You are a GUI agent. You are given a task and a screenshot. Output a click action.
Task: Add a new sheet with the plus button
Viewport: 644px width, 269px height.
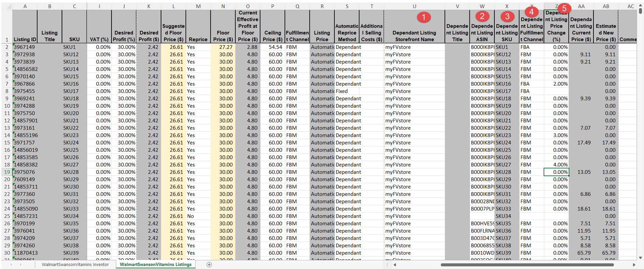coord(209,265)
